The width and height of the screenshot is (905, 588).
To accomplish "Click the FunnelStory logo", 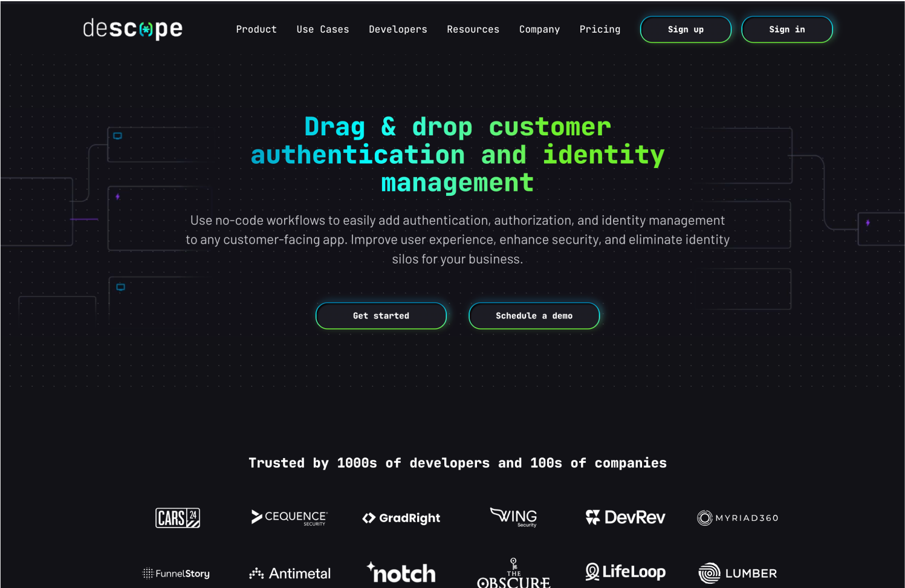I will [x=176, y=573].
